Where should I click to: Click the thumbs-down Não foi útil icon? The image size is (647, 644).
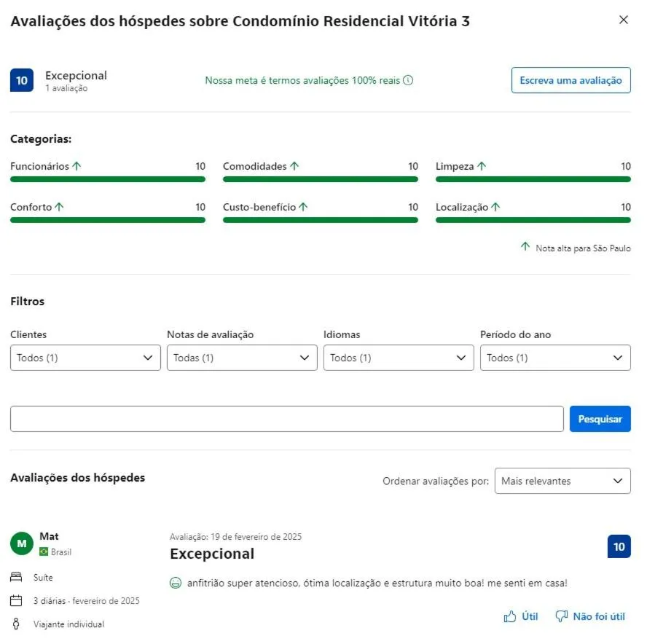pos(561,617)
